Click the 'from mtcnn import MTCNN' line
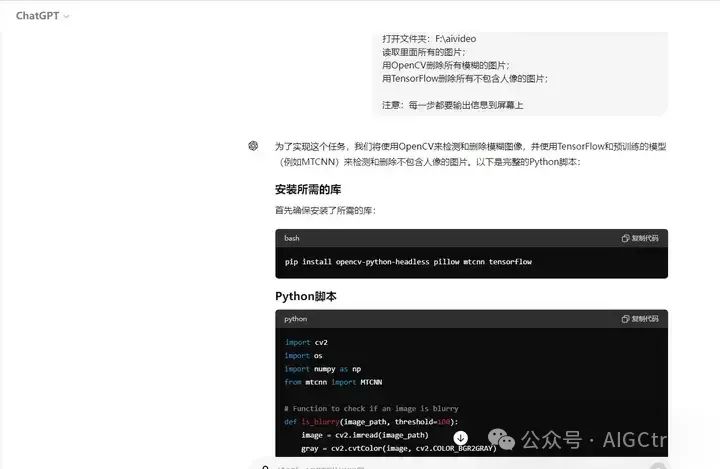Screen dimensions: 720x469 click(x=333, y=382)
